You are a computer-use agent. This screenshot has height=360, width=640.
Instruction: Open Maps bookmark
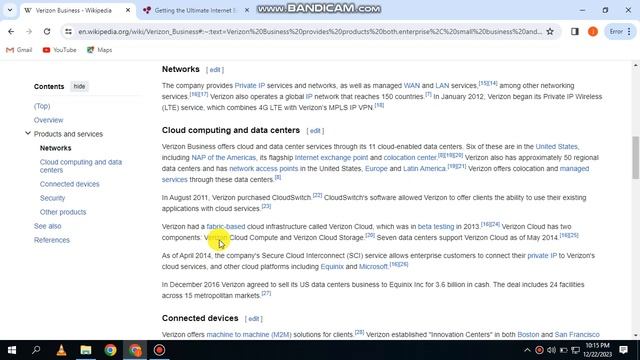[x=99, y=50]
